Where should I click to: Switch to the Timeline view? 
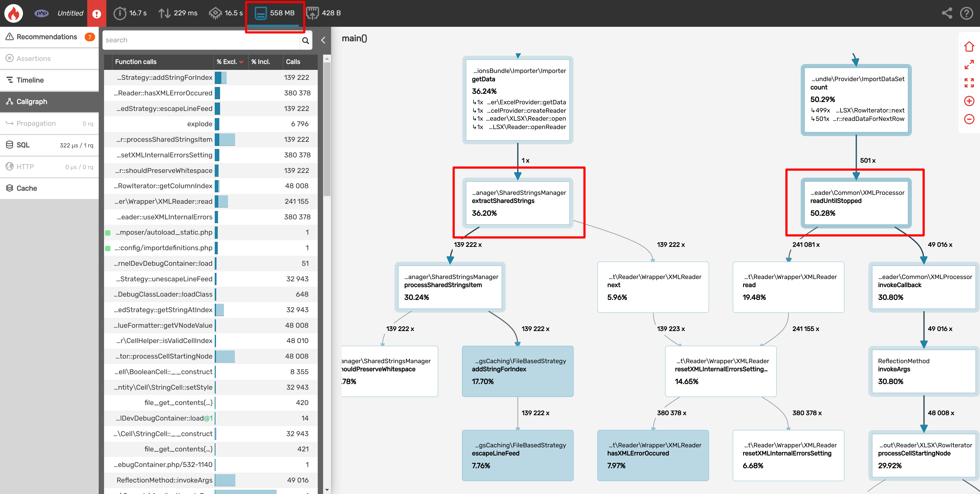(x=30, y=80)
